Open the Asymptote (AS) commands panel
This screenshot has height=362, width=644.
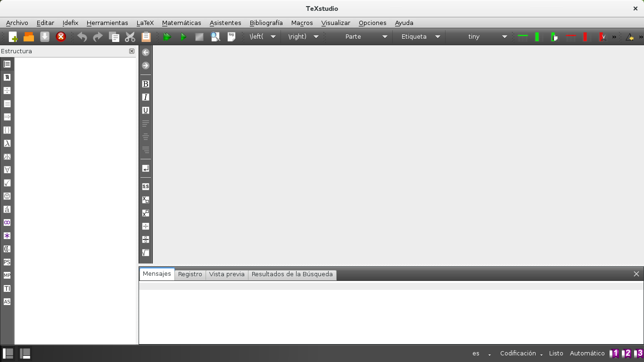pyautogui.click(x=7, y=302)
